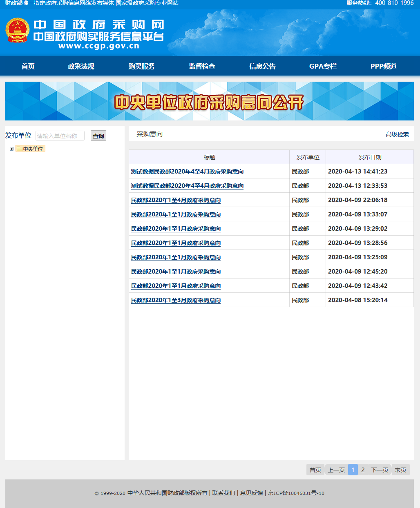Select the 中央单位 tree item
The height and width of the screenshot is (508, 420).
point(32,148)
